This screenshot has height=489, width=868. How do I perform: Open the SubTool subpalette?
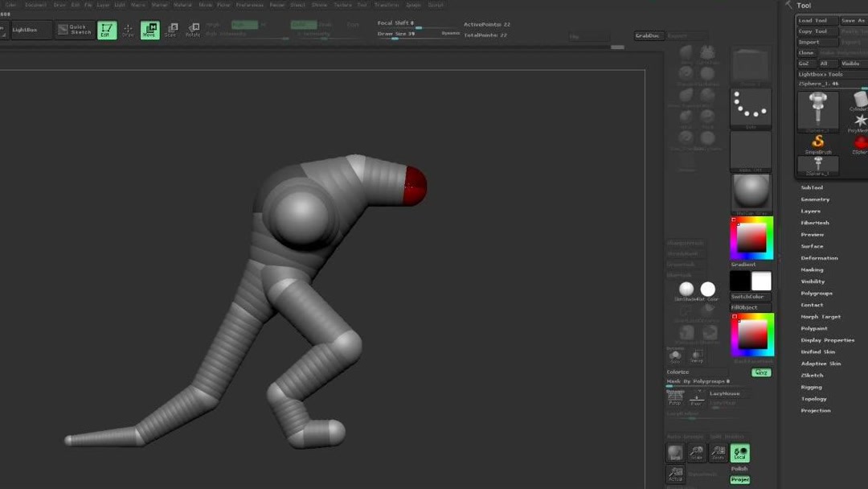813,187
